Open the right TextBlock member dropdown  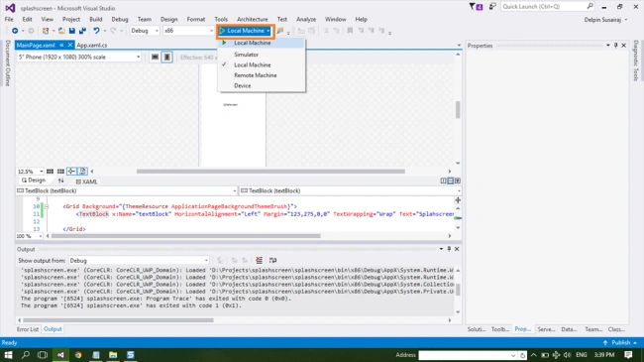pos(350,190)
